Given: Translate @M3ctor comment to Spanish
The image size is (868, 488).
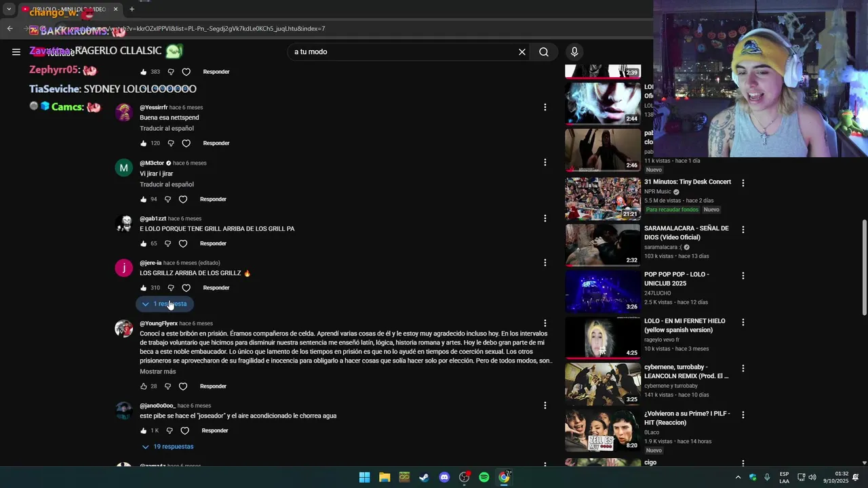Looking at the screenshot, I should click(167, 184).
